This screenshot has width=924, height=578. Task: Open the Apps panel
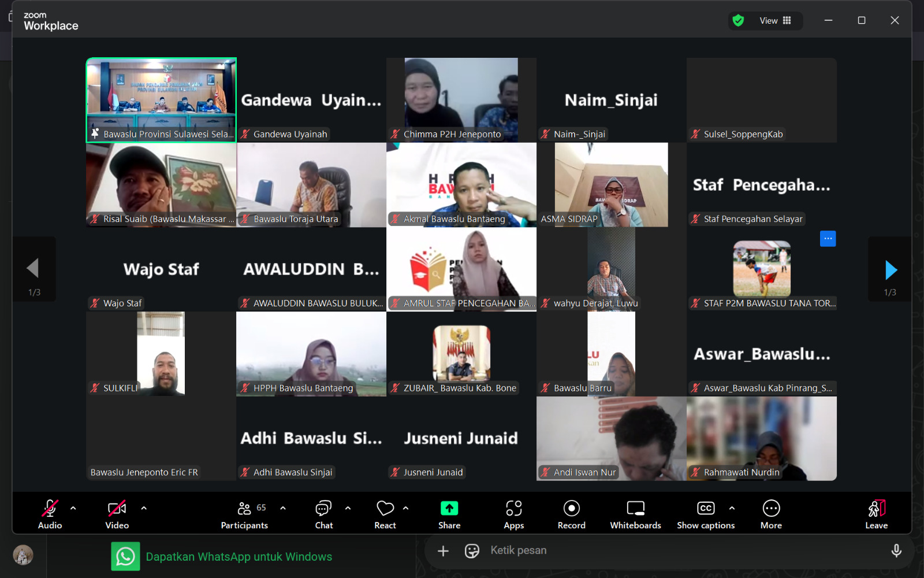(513, 514)
